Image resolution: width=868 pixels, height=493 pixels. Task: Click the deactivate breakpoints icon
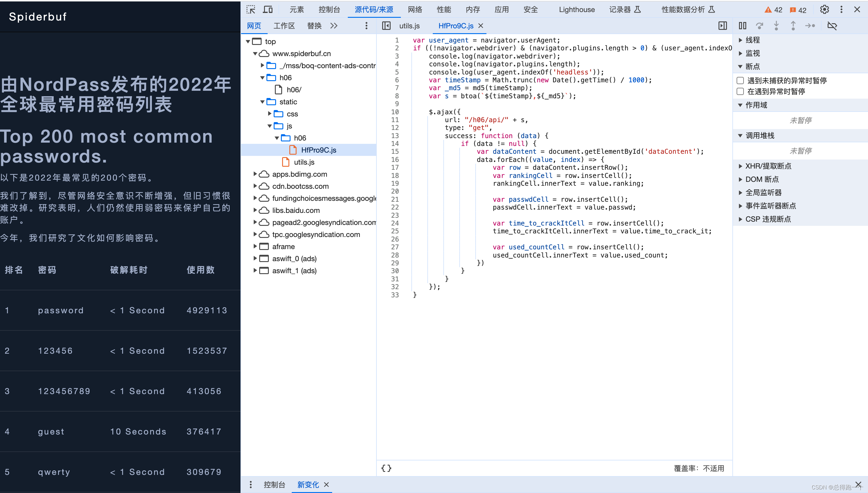point(832,26)
